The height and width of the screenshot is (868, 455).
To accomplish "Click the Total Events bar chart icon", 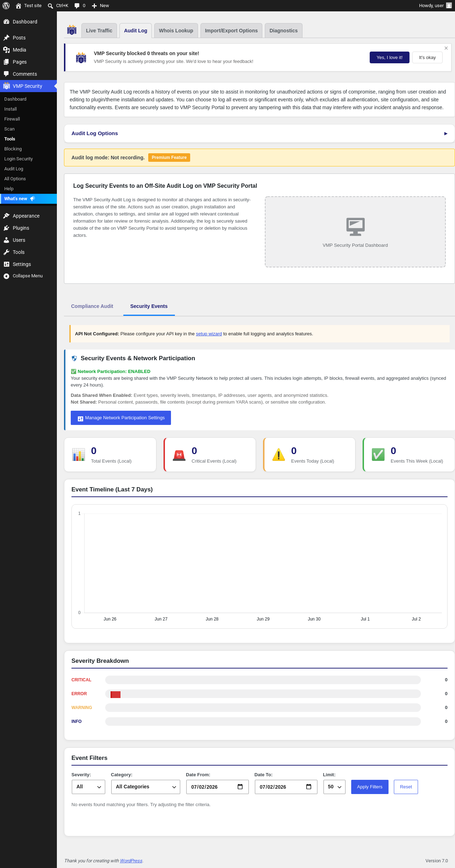I will pyautogui.click(x=79, y=454).
